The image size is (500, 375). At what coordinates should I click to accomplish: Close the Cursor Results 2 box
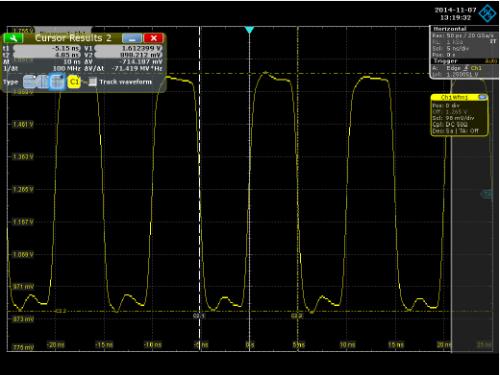[153, 38]
